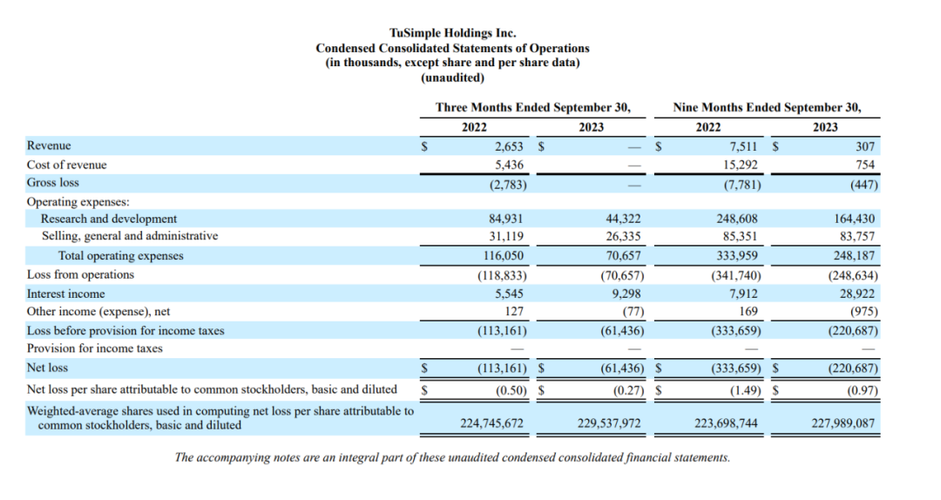
Task: Click total operating expenses value 116,050
Action: tap(504, 256)
